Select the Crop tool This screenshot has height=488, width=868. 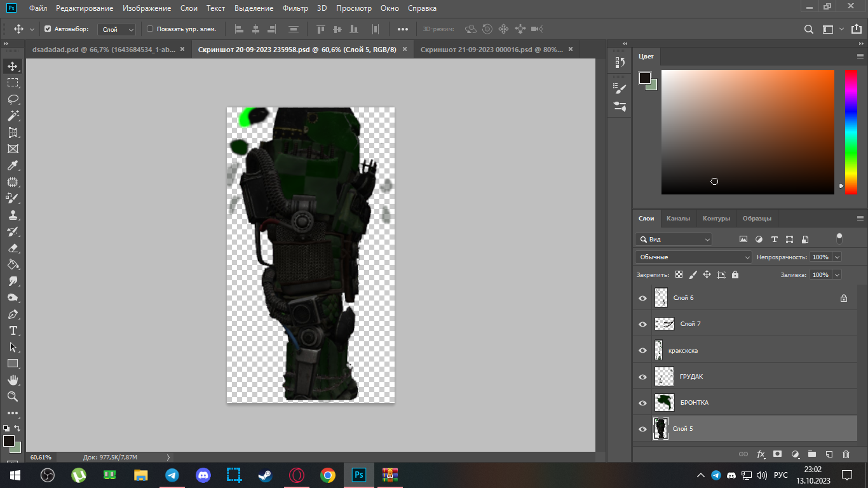[13, 132]
